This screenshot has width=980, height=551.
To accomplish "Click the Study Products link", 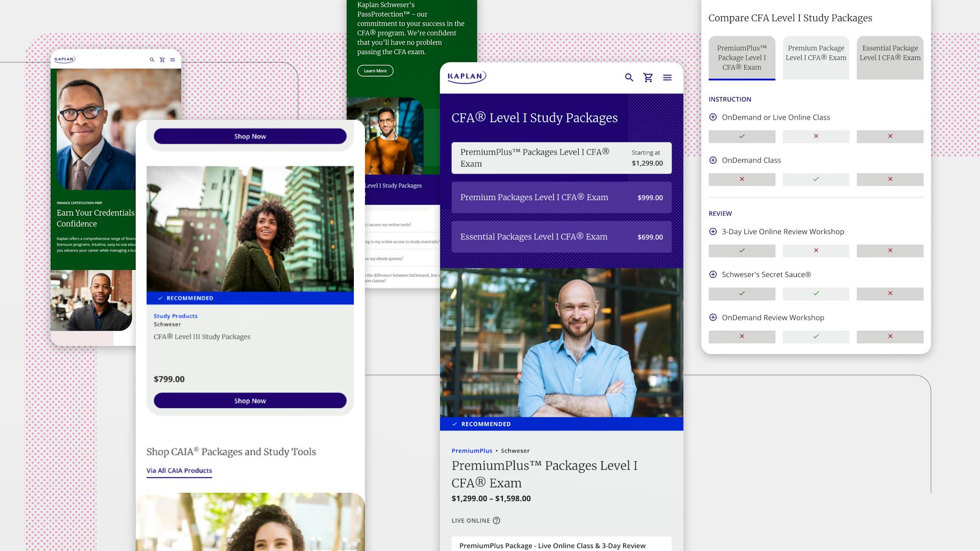I will (x=175, y=316).
